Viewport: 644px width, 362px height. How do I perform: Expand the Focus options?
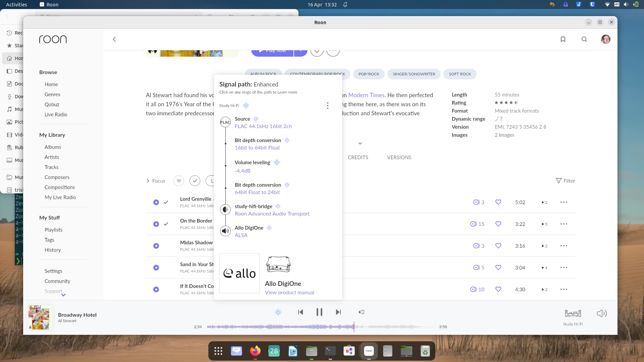point(156,181)
